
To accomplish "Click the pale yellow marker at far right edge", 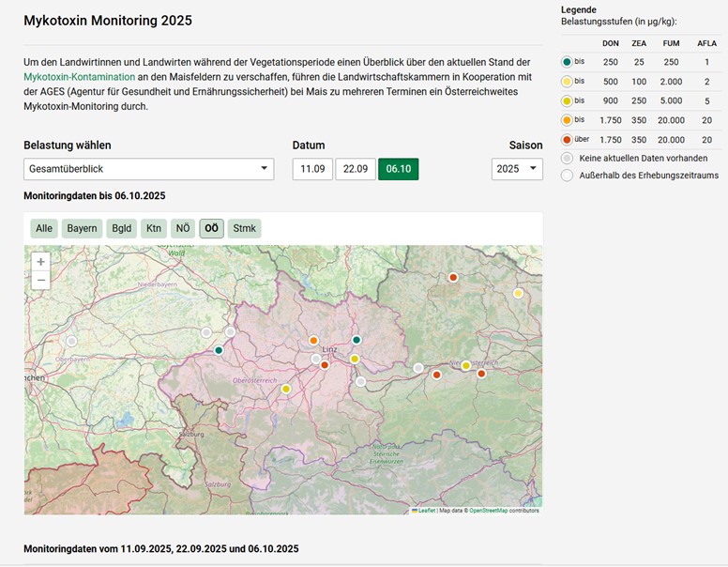I will click(518, 293).
